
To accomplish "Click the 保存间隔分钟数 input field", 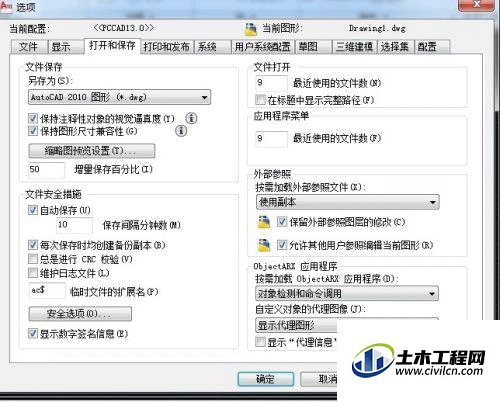I will click(x=75, y=225).
